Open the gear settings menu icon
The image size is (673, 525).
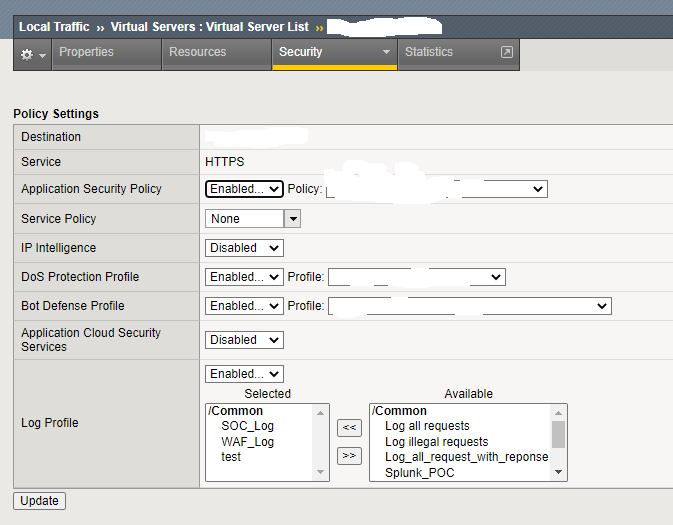click(x=31, y=54)
